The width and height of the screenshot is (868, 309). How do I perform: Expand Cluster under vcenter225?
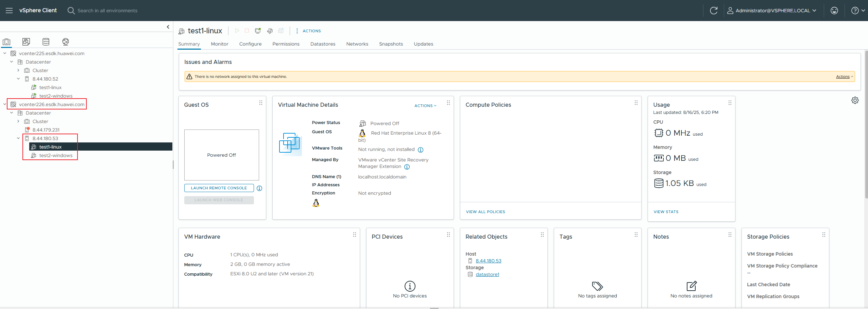tap(18, 70)
